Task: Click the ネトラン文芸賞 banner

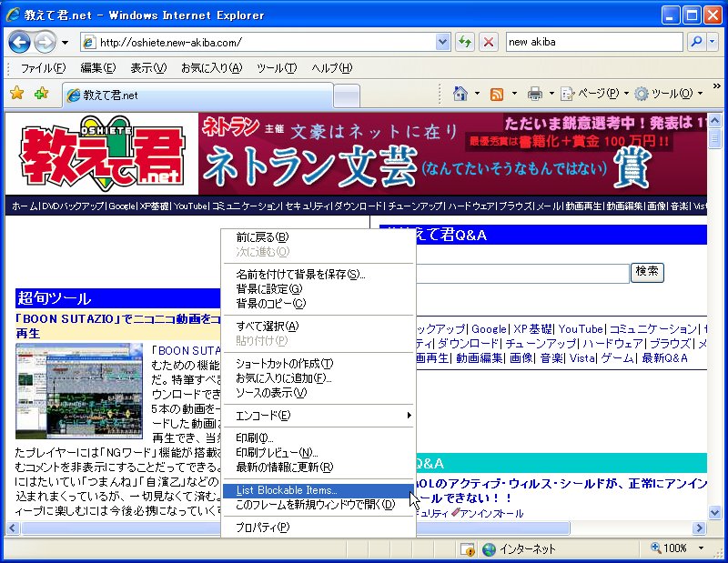Action: pyautogui.click(x=452, y=153)
